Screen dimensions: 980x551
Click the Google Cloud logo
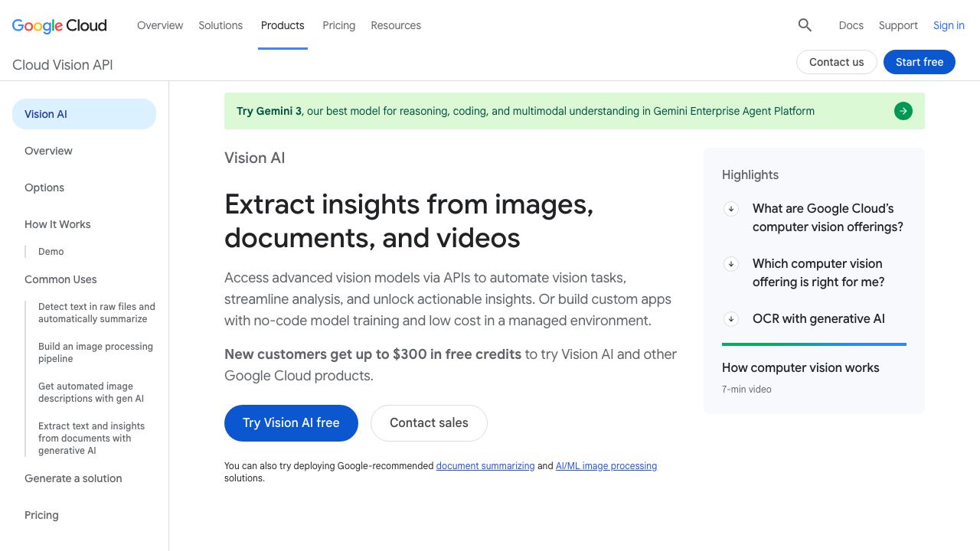click(x=59, y=25)
